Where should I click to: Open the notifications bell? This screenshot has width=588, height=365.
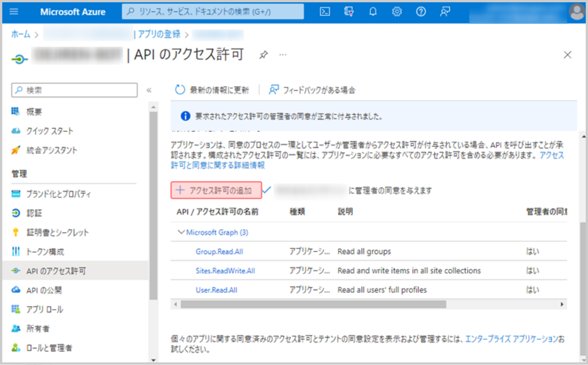(x=373, y=12)
